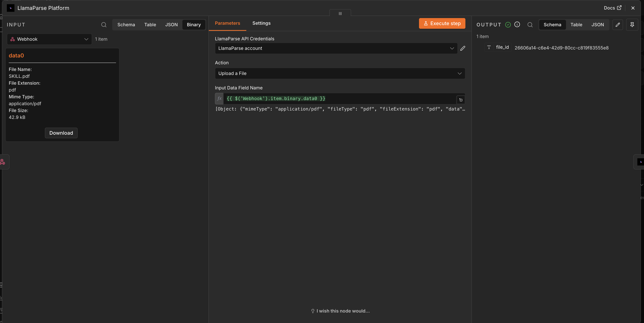Close the LlamaParse Platform node panel
The width and height of the screenshot is (644, 323).
(x=633, y=8)
